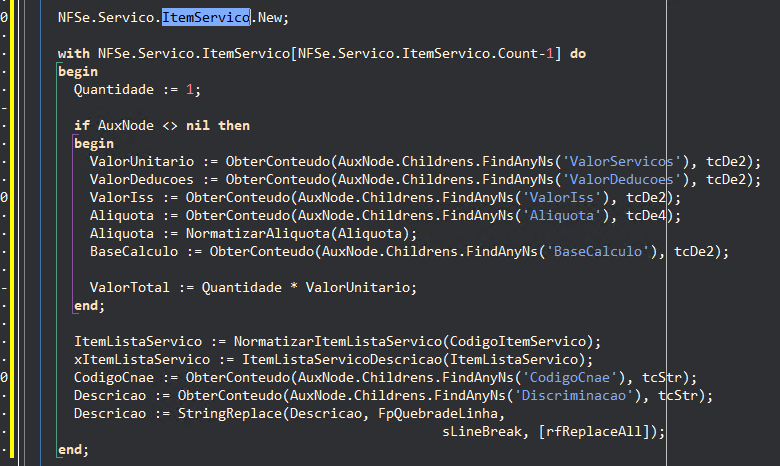The height and width of the screenshot is (466, 780).
Task: Click the 'ValorIss' string literal
Action: [561, 197]
